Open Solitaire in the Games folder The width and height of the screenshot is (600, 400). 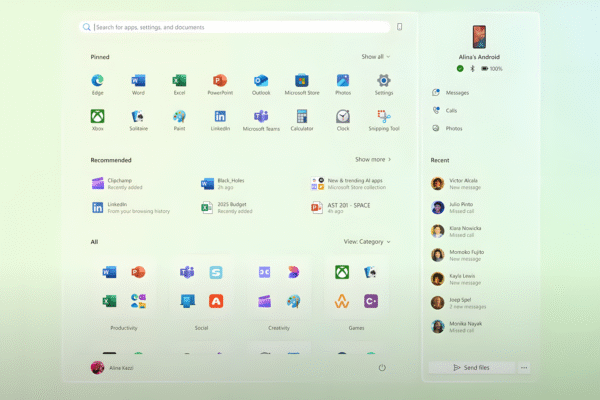click(371, 272)
